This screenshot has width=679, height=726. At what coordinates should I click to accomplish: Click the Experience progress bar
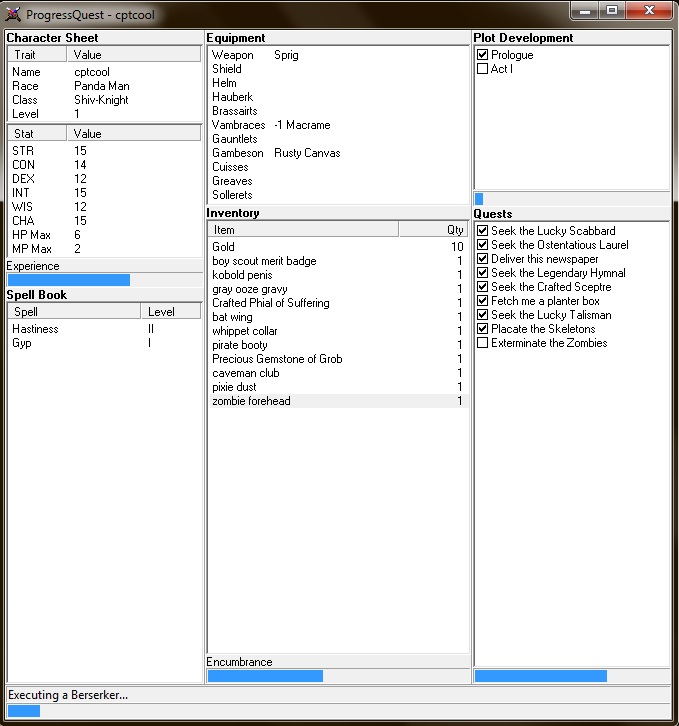(x=104, y=280)
